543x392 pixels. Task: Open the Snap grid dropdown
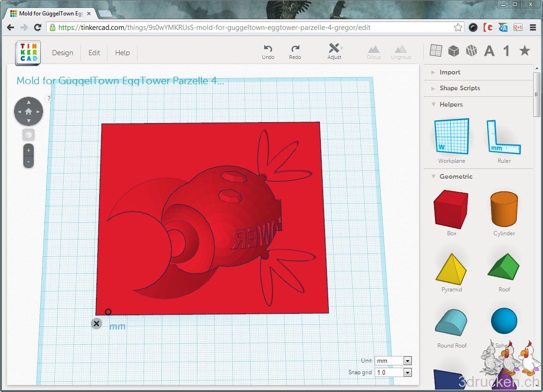pos(393,373)
